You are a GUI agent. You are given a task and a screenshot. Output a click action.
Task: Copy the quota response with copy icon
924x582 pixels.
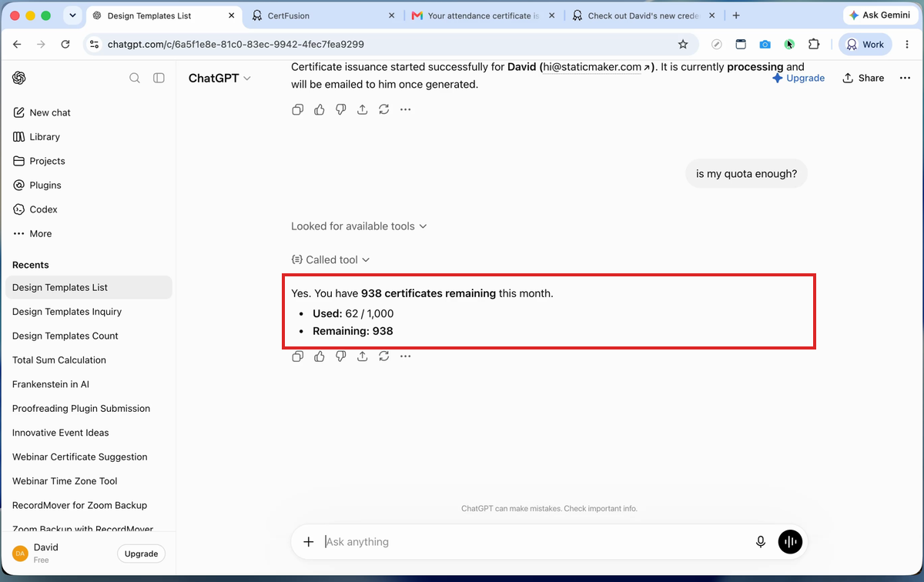[297, 356]
